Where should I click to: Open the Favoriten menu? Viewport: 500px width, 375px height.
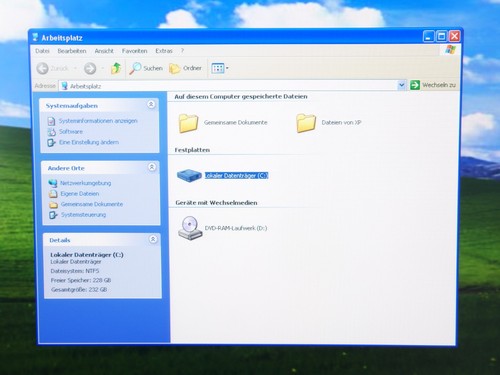pyautogui.click(x=134, y=51)
